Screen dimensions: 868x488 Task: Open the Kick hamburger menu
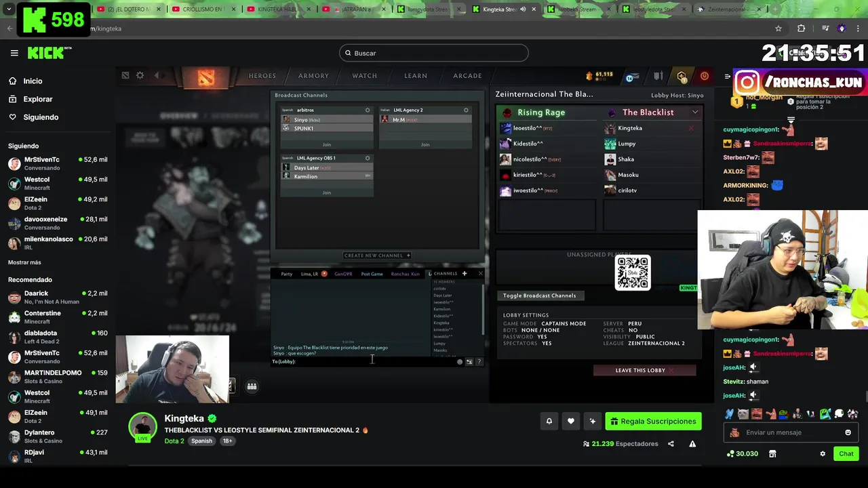pyautogui.click(x=14, y=53)
